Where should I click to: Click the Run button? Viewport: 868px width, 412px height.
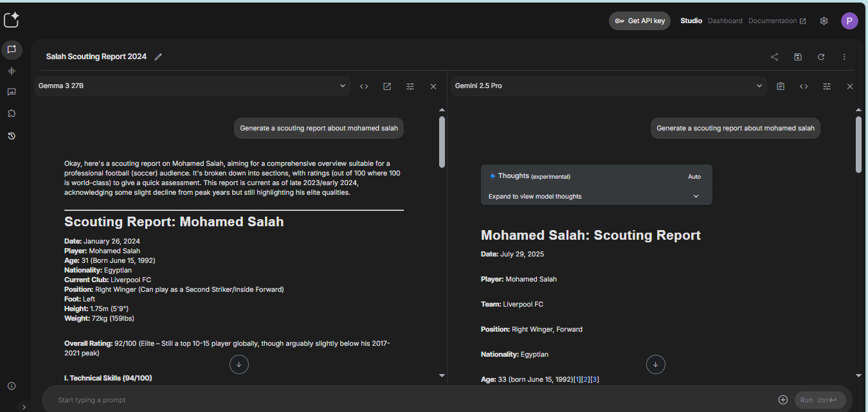(x=820, y=400)
